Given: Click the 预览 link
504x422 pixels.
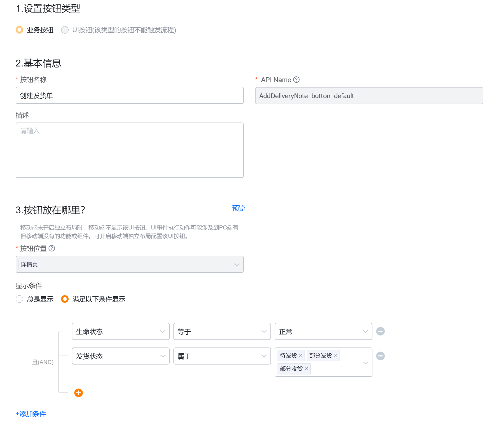Looking at the screenshot, I should click(x=238, y=208).
